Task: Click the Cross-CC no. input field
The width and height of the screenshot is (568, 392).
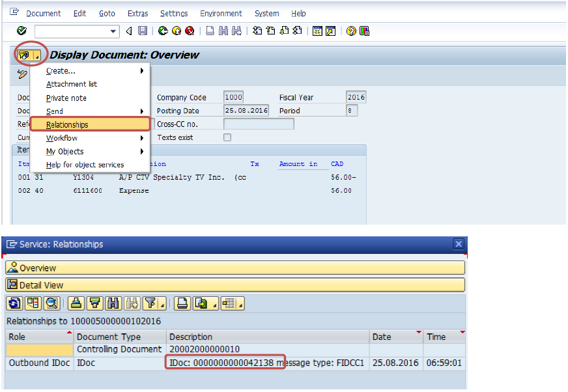Action: point(258,124)
